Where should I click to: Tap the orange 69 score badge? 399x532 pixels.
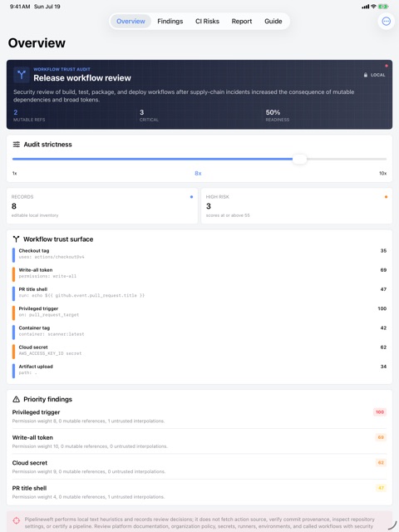[x=381, y=437]
